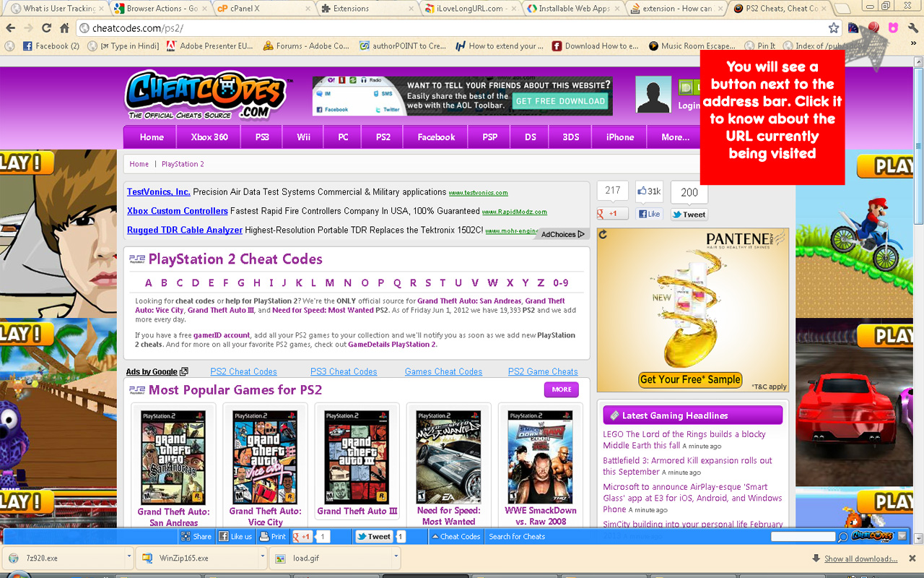Open the Chrome wrench menu
The height and width of the screenshot is (578, 924).
pyautogui.click(x=913, y=27)
